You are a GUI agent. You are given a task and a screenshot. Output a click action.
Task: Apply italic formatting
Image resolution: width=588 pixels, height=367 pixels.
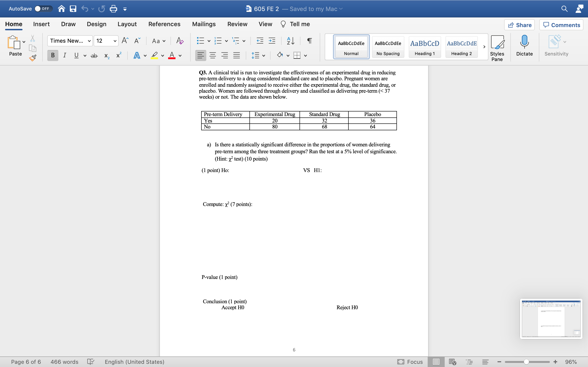coord(64,55)
